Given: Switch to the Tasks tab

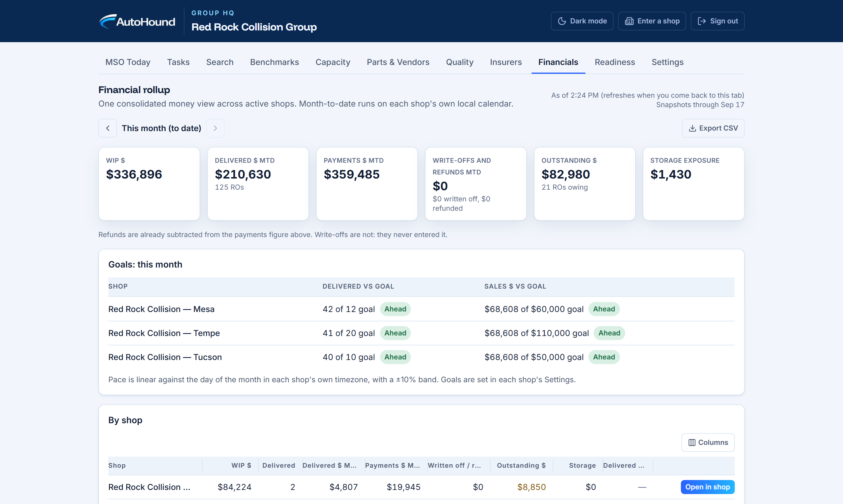Looking at the screenshot, I should coord(178,62).
